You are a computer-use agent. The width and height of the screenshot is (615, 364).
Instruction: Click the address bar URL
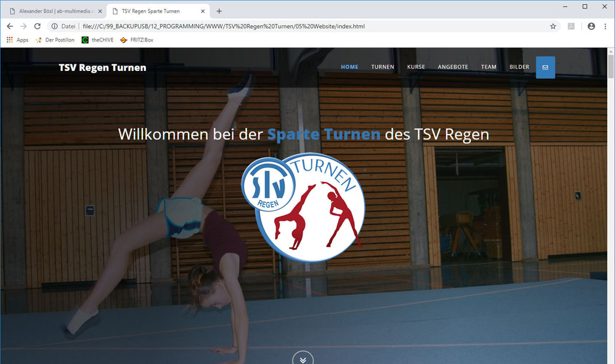223,26
